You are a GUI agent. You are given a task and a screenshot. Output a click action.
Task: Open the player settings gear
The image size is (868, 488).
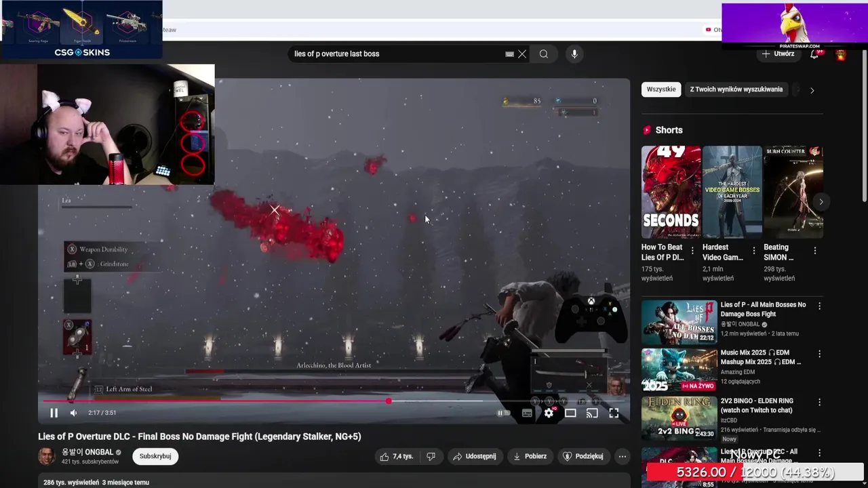coord(549,413)
